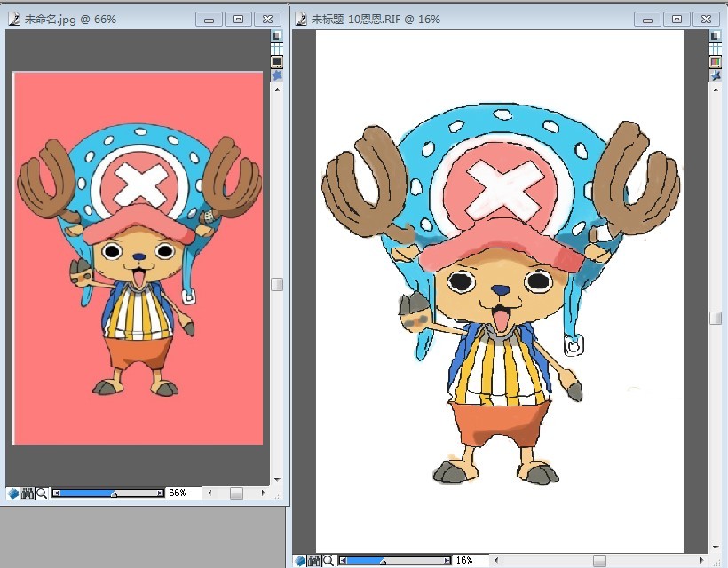Click horizontal scroll right arrow in 未标题-10恩恩.RIF window

click(x=701, y=560)
